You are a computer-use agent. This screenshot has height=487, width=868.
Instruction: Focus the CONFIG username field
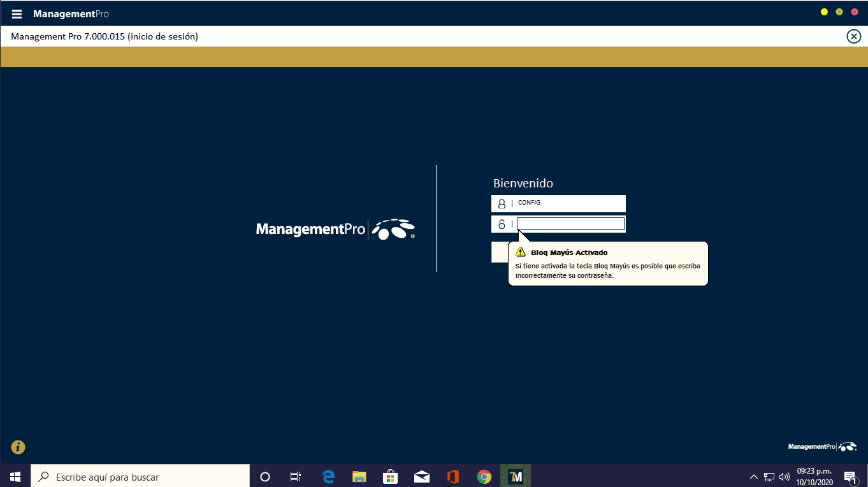[569, 203]
